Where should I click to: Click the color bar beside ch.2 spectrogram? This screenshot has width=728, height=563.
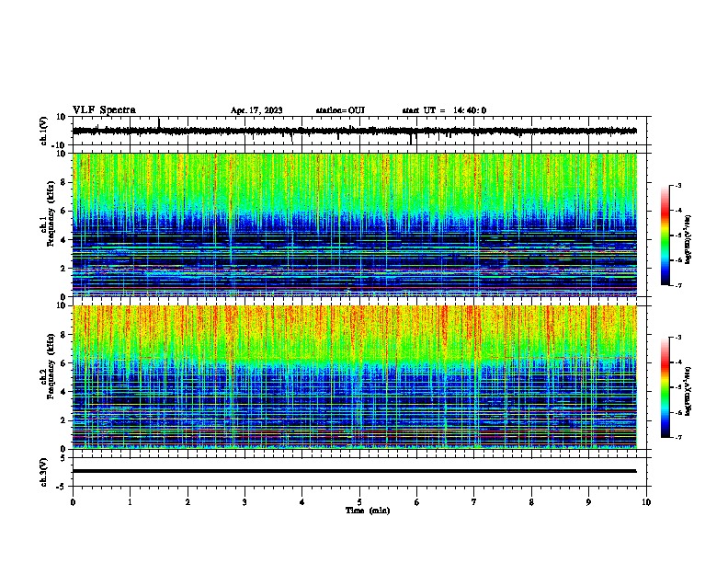(x=665, y=387)
